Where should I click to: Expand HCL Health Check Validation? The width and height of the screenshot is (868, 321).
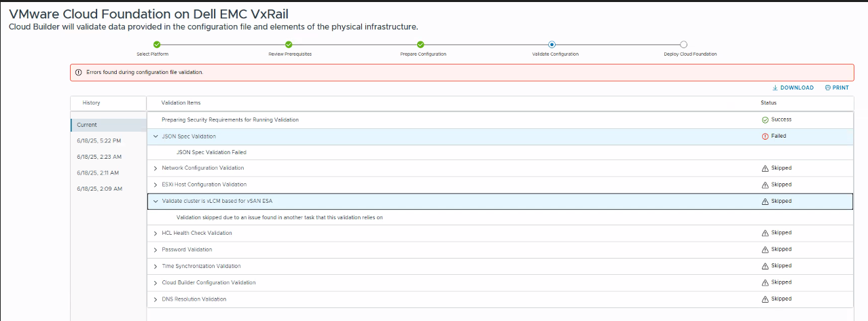tap(155, 233)
